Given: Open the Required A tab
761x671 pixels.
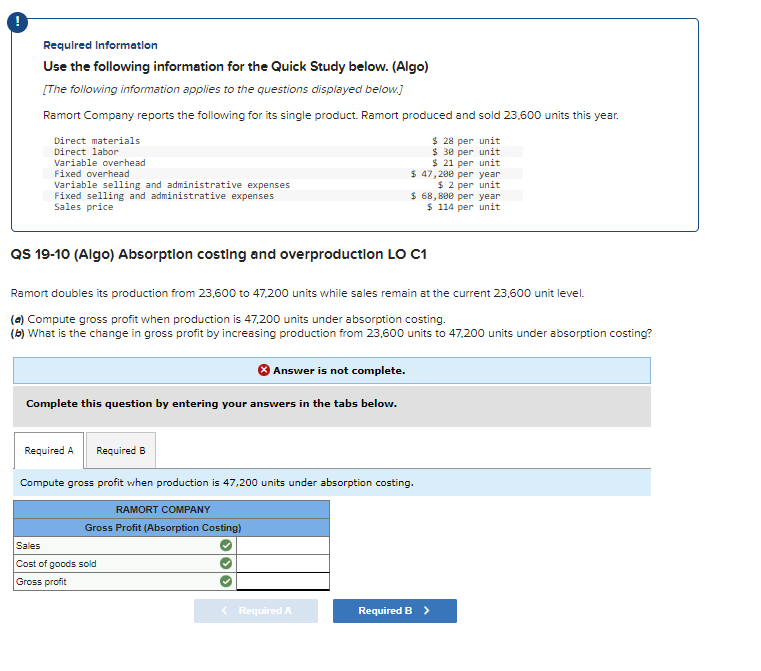Looking at the screenshot, I should [x=49, y=450].
